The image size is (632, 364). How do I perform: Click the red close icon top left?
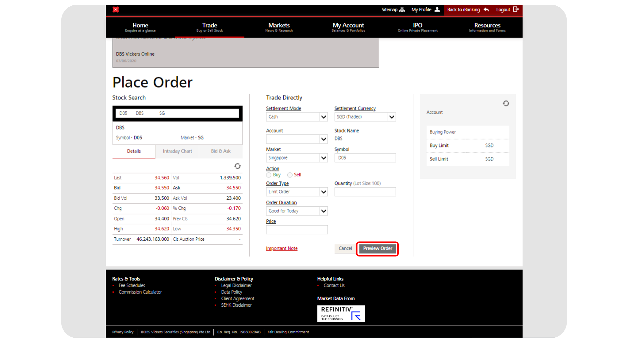[x=116, y=10]
